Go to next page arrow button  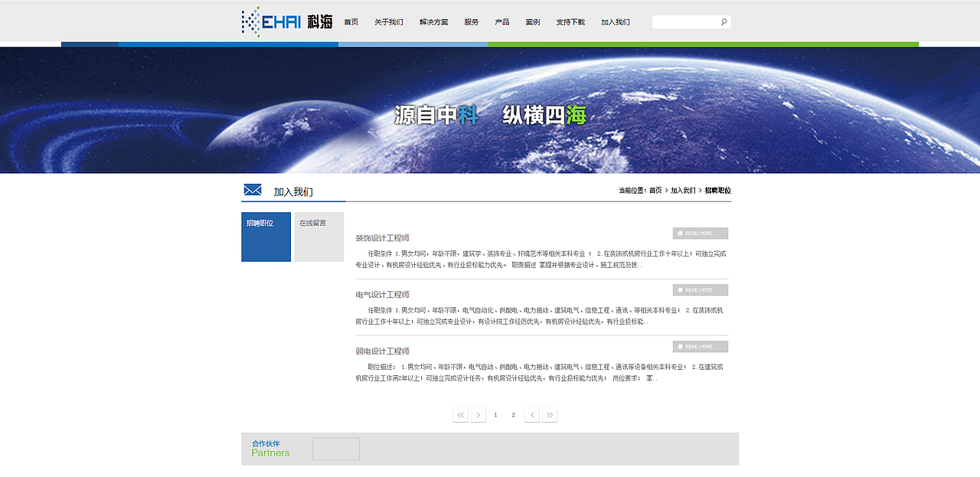[531, 415]
